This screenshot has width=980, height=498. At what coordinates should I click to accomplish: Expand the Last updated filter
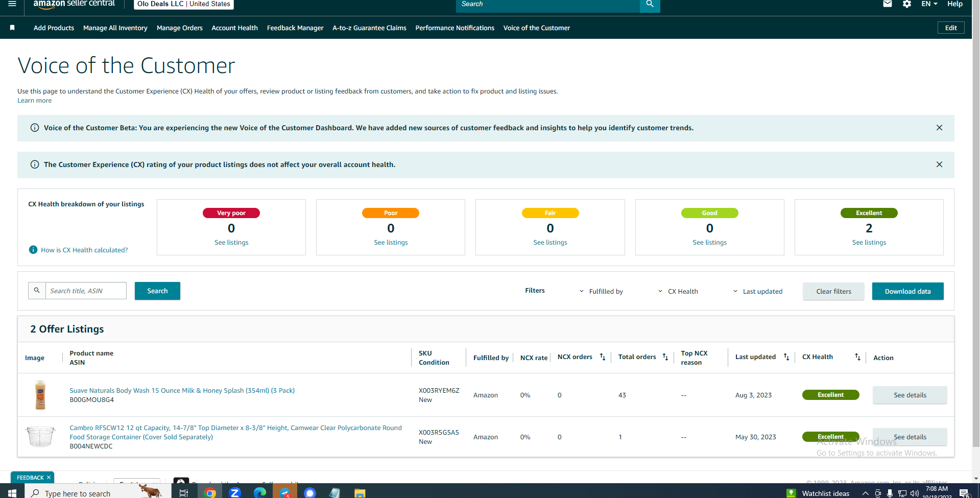(757, 291)
